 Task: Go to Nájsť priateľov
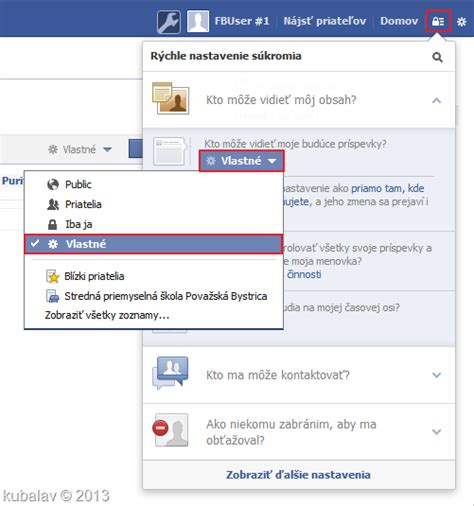[325, 21]
